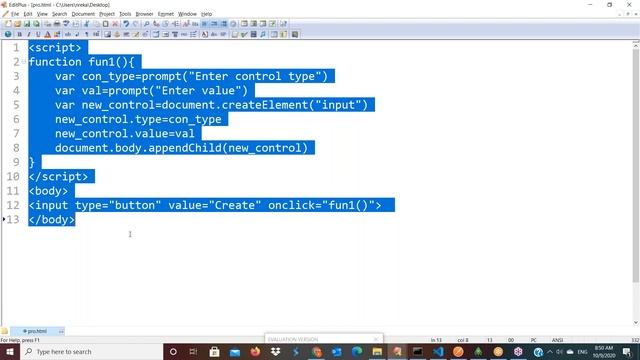
Task: Open the Emmet menu
Action: (165, 14)
